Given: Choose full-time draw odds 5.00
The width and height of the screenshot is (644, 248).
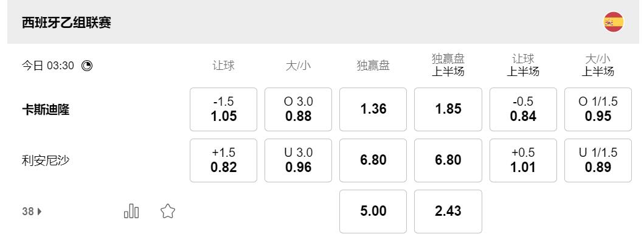Looking at the screenshot, I should point(373,212).
